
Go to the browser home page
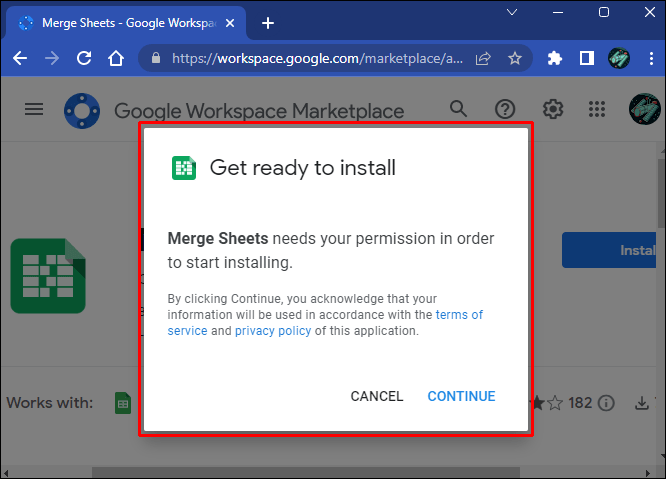point(116,58)
